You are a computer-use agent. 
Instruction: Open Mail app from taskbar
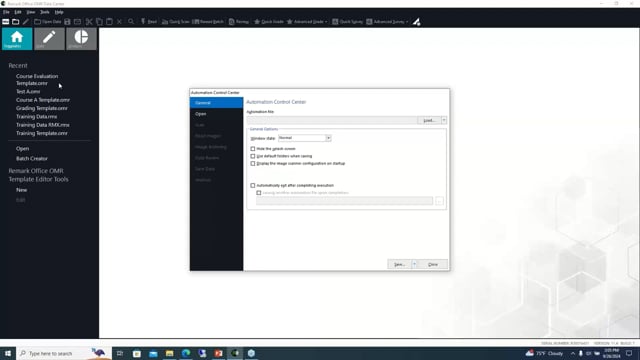pos(153,353)
